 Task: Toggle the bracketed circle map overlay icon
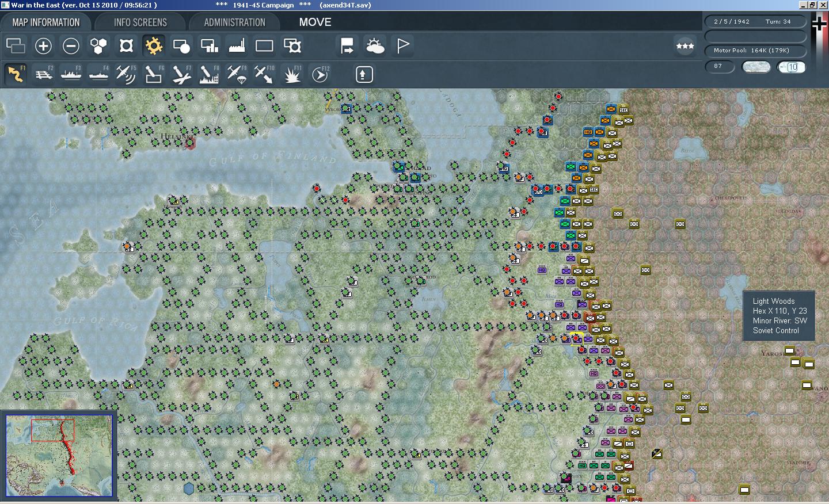point(126,46)
